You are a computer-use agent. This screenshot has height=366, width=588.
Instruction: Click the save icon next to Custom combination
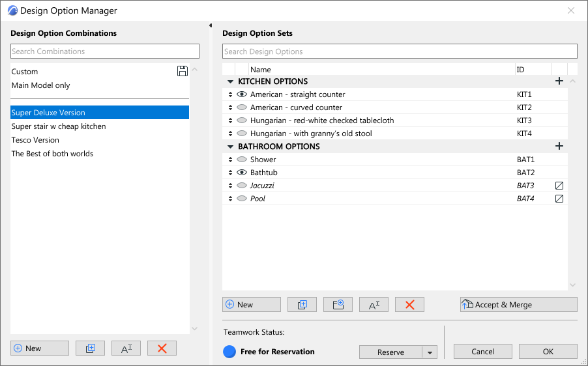click(183, 71)
